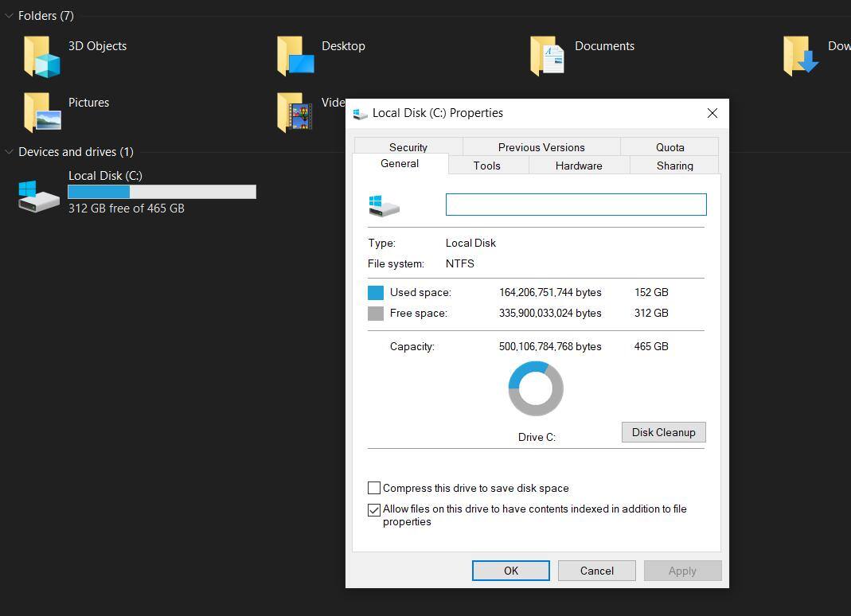This screenshot has width=851, height=616.
Task: Click the '3D Objects' folder label
Action: pos(98,46)
